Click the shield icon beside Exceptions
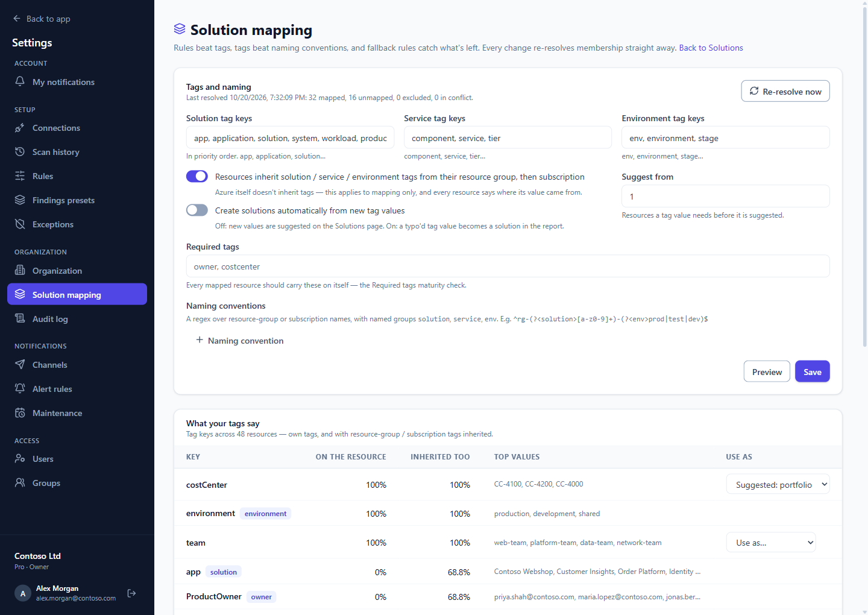This screenshot has height=615, width=868. click(20, 224)
